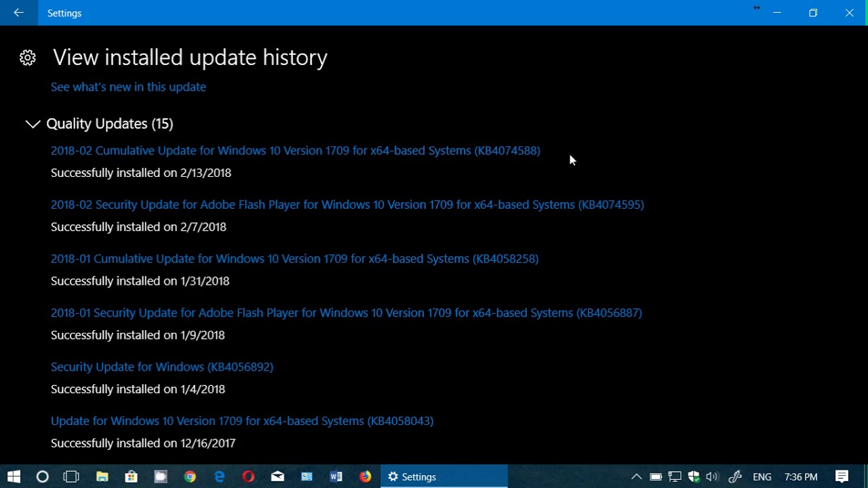Open the taskbar app between Mail and Word
This screenshot has height=488, width=868.
tap(307, 476)
